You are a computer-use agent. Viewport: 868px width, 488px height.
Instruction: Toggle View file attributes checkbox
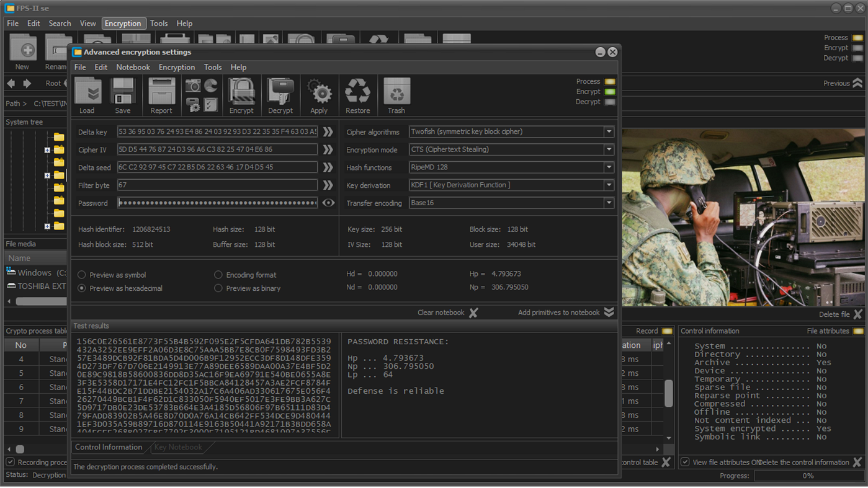685,462
